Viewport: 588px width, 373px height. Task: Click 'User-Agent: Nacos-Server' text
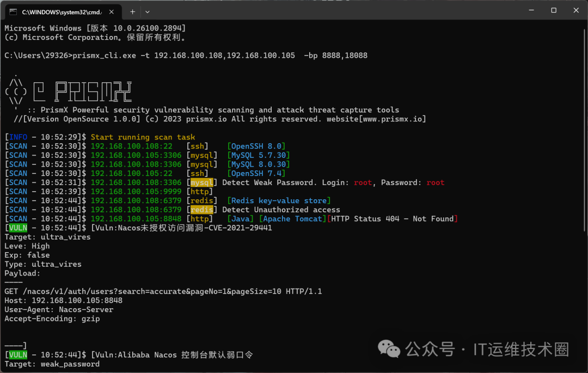pos(59,310)
